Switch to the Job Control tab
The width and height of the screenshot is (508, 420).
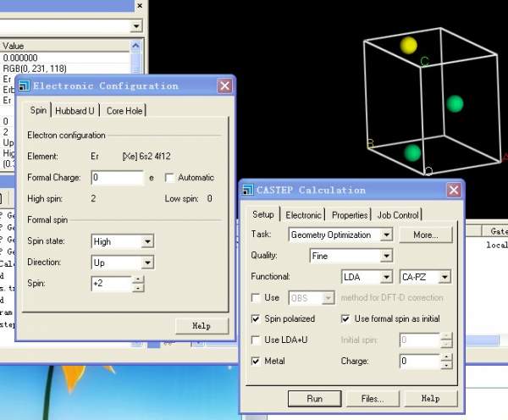click(398, 215)
